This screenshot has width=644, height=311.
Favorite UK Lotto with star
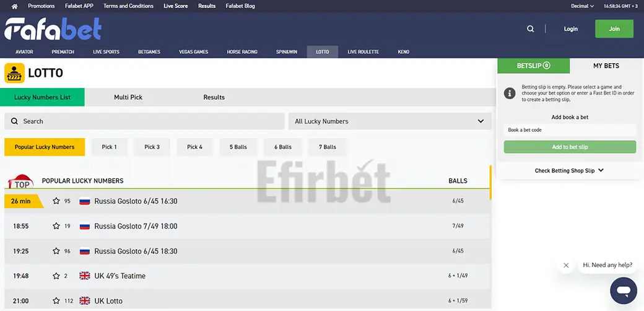(56, 300)
